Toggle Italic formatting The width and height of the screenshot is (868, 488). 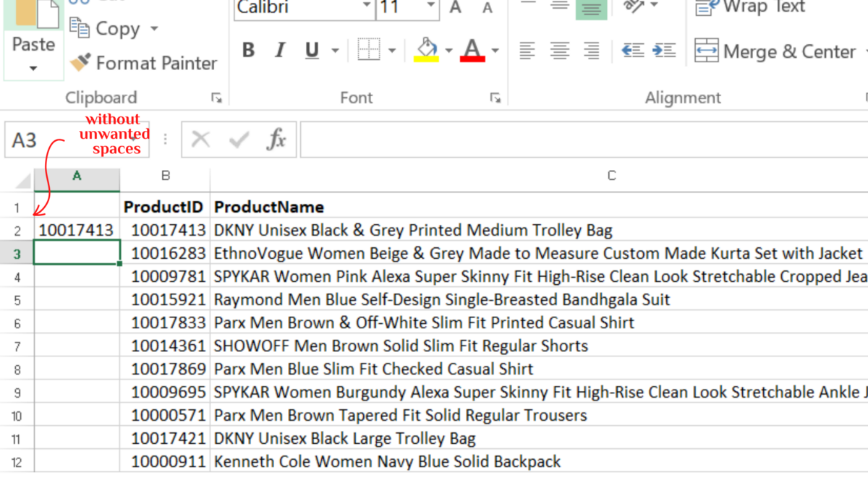pyautogui.click(x=280, y=51)
